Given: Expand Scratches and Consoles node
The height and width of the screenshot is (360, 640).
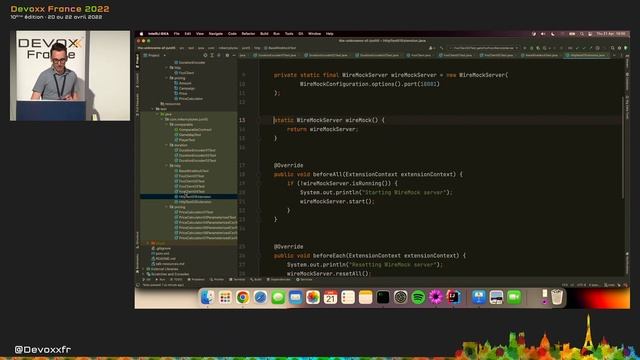Looking at the screenshot, I should [144, 274].
